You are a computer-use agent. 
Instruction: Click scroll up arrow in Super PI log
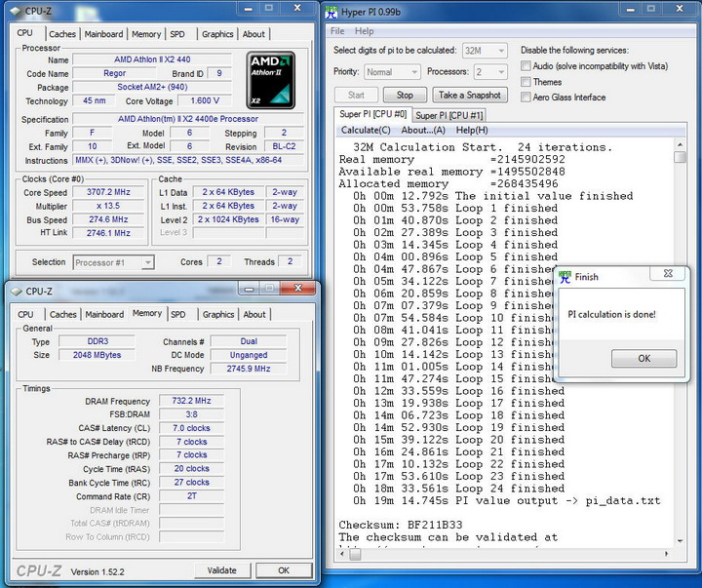coord(681,144)
